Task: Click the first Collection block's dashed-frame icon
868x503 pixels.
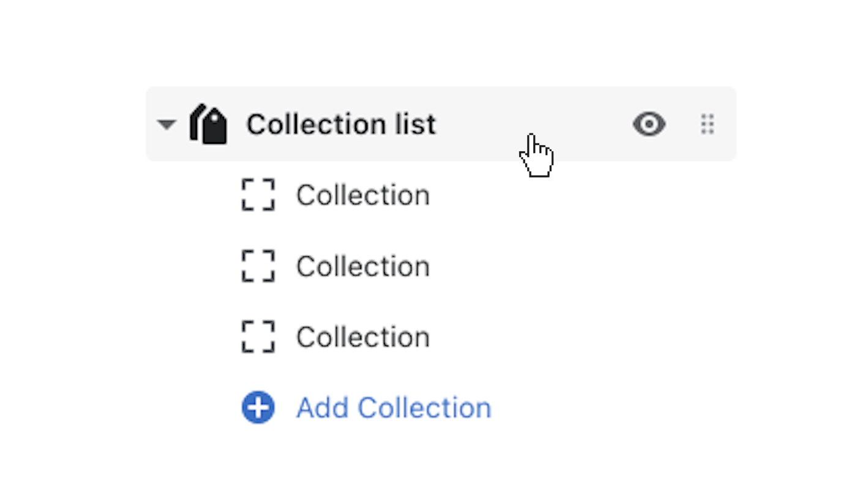Action: (258, 195)
